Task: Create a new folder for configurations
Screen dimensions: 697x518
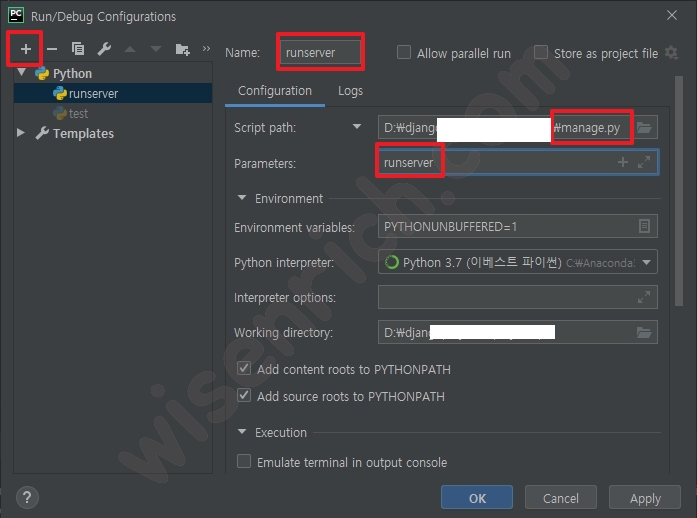Action: [182, 49]
